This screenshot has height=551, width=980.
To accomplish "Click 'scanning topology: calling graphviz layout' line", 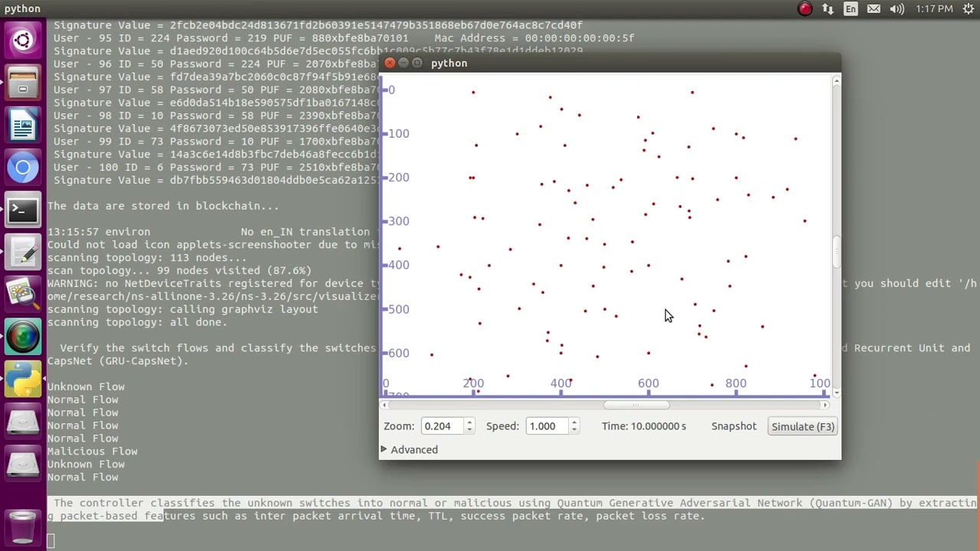I will tap(182, 309).
